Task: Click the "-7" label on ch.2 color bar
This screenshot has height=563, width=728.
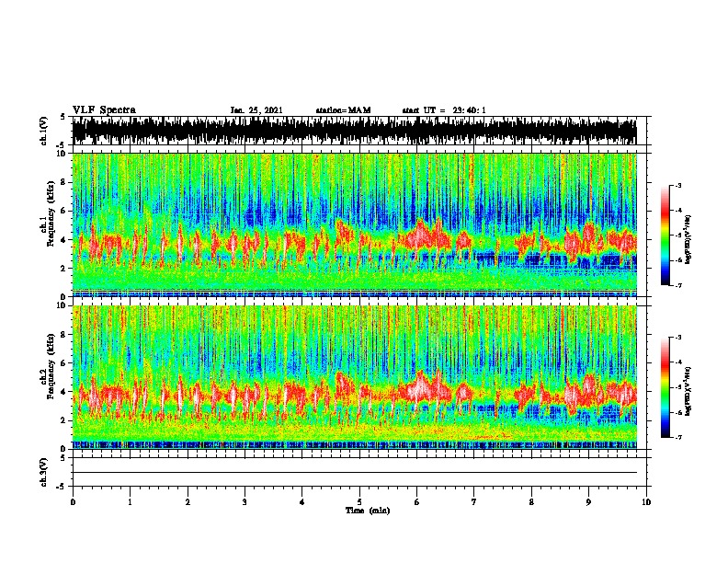Action: [x=677, y=437]
